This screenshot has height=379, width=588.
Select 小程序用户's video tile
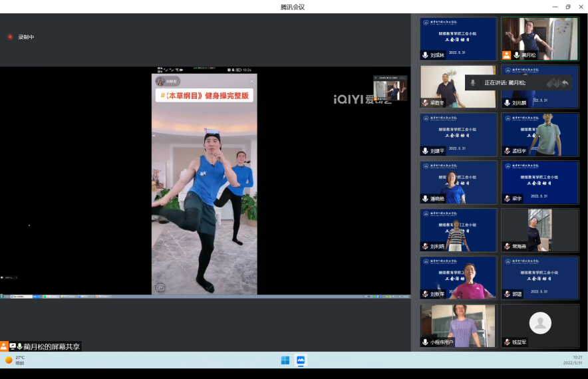tap(458, 325)
